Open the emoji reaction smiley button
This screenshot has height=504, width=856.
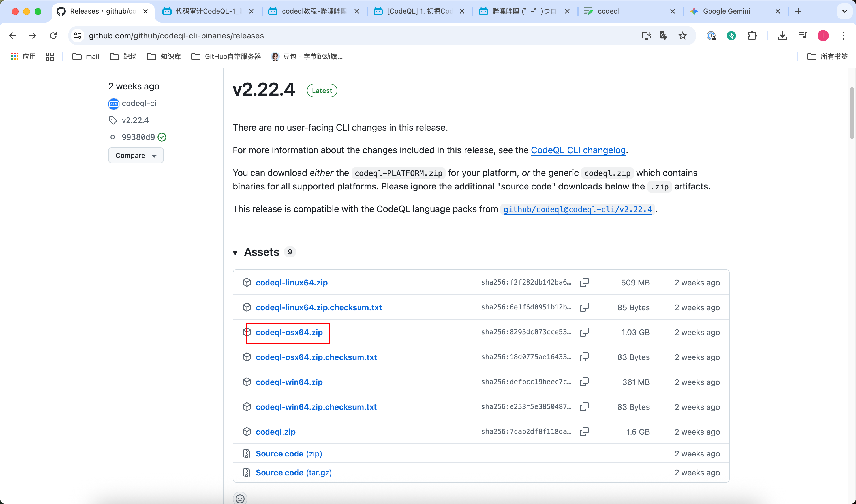[x=240, y=498]
